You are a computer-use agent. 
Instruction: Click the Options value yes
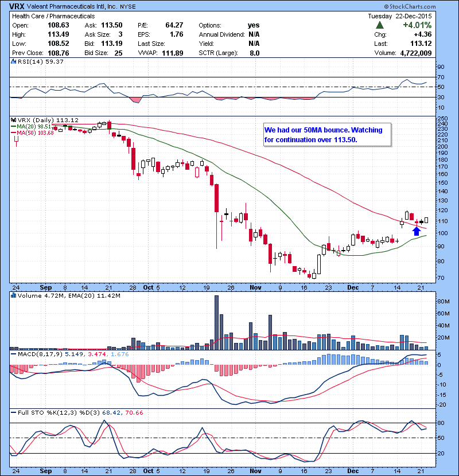tap(254, 25)
